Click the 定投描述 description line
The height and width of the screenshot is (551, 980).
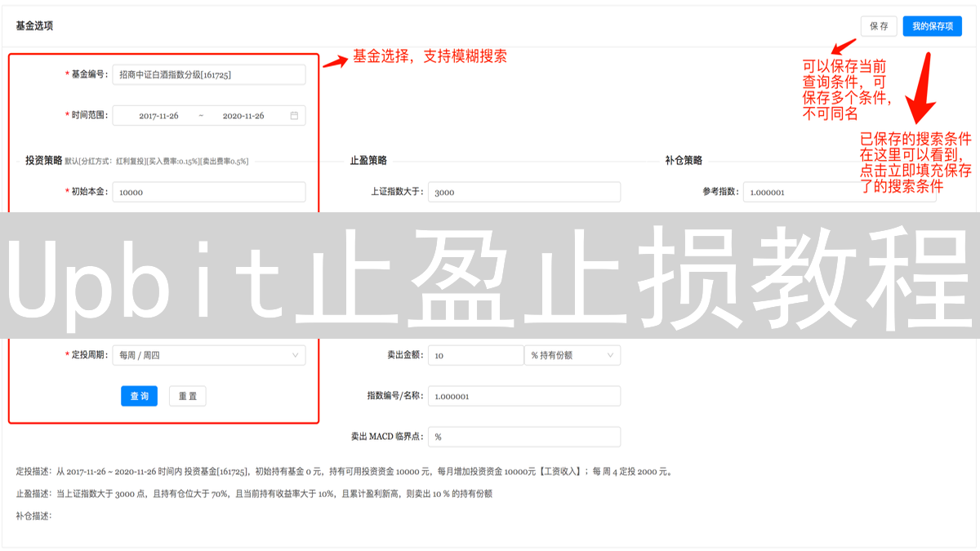[344, 471]
